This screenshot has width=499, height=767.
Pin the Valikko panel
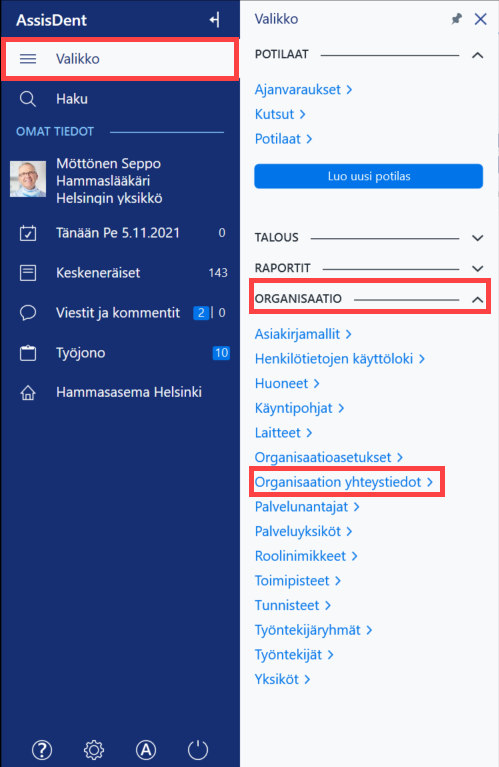coord(456,19)
